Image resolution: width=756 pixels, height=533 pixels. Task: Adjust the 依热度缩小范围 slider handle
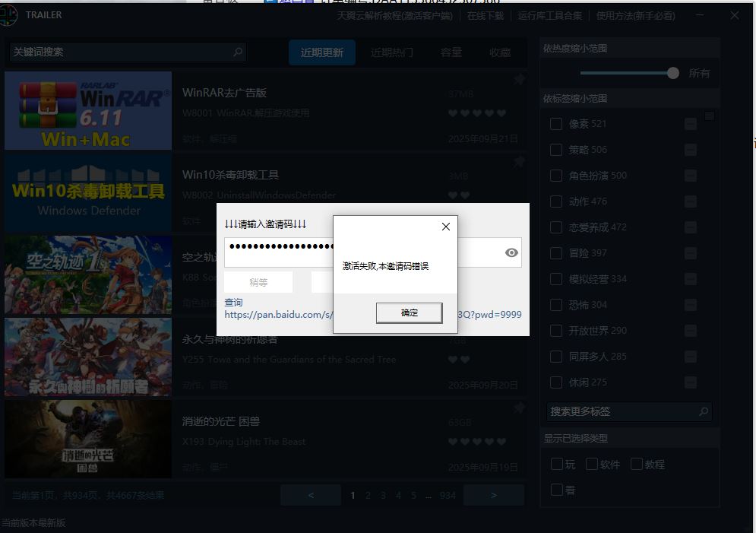[673, 73]
